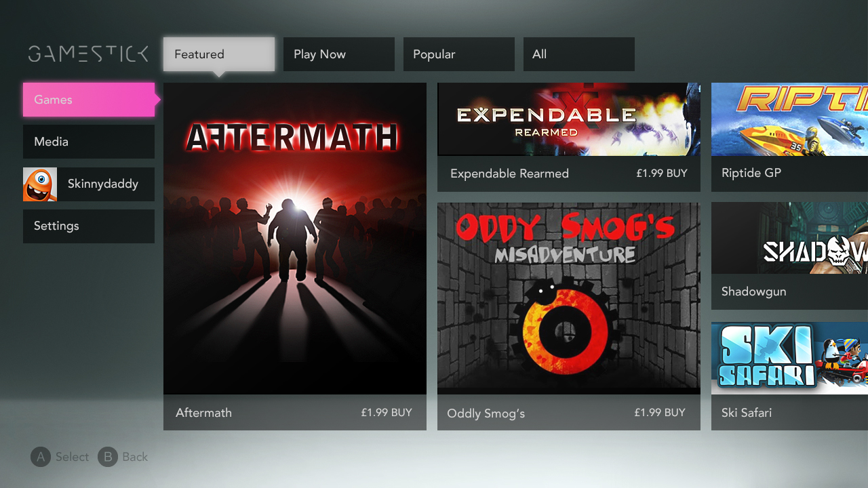The height and width of the screenshot is (488, 868).
Task: Click the Shadowgun title label
Action: [754, 291]
